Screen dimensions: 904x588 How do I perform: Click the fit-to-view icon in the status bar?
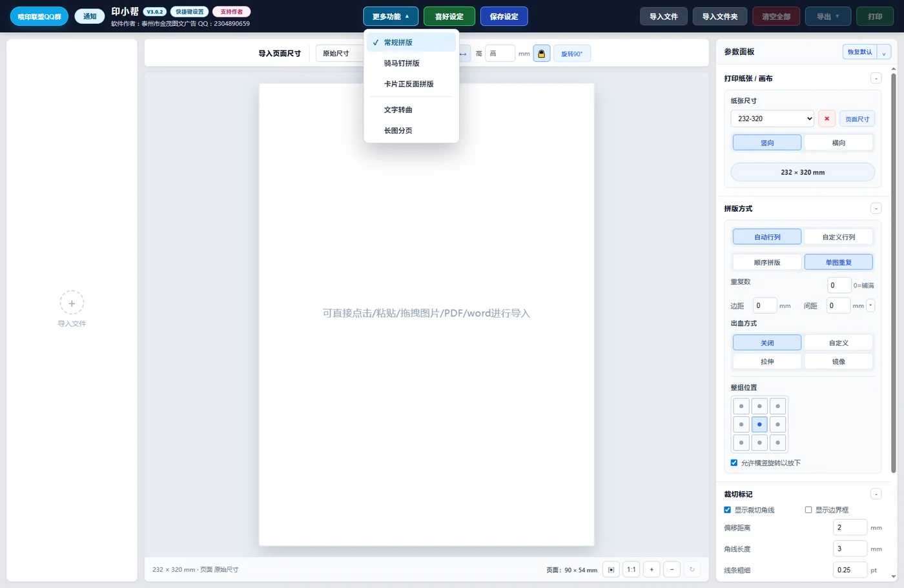pyautogui.click(x=611, y=569)
